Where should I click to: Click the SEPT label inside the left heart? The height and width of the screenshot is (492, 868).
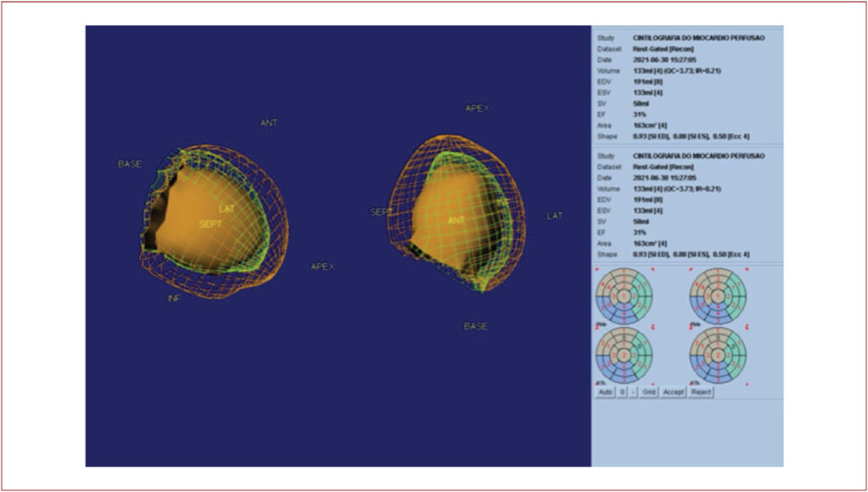[210, 224]
